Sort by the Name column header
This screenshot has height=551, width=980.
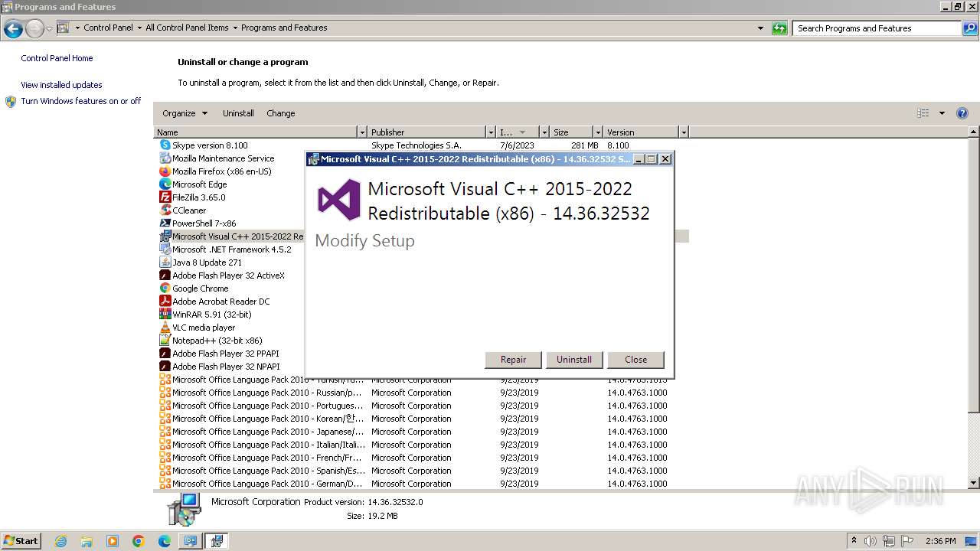(256, 132)
